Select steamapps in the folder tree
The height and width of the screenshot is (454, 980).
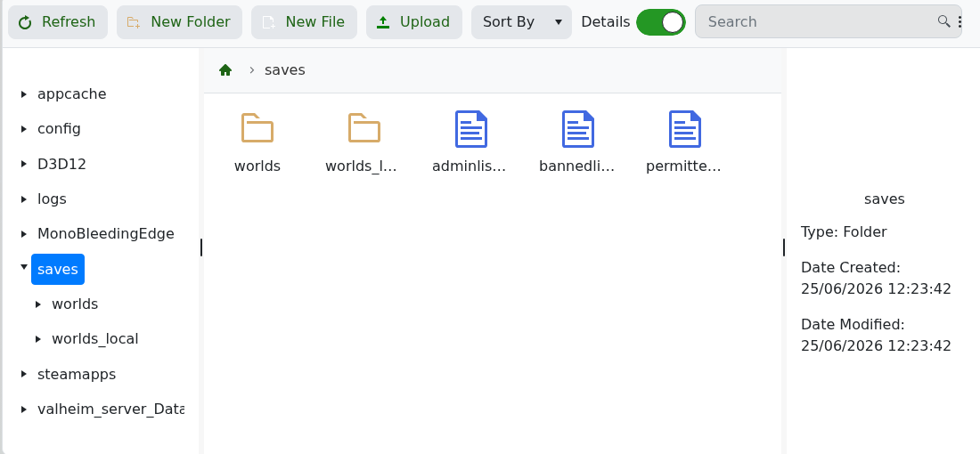tap(77, 374)
